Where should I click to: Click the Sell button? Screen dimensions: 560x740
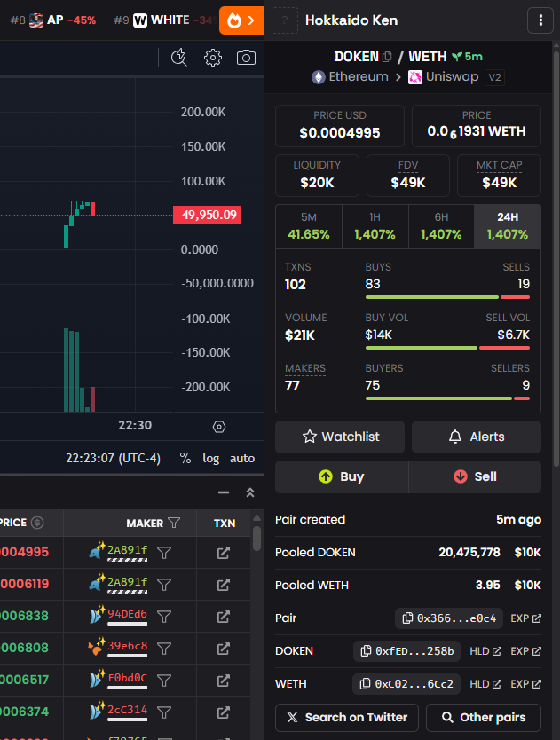475,476
